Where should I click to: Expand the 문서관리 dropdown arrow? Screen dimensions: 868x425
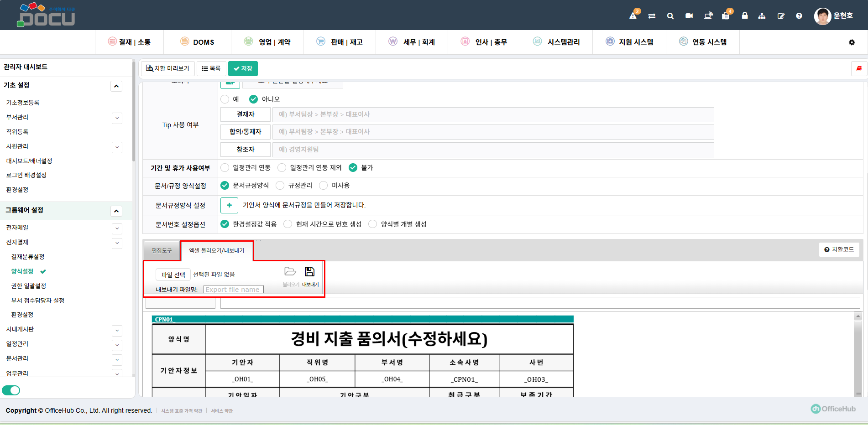117,359
